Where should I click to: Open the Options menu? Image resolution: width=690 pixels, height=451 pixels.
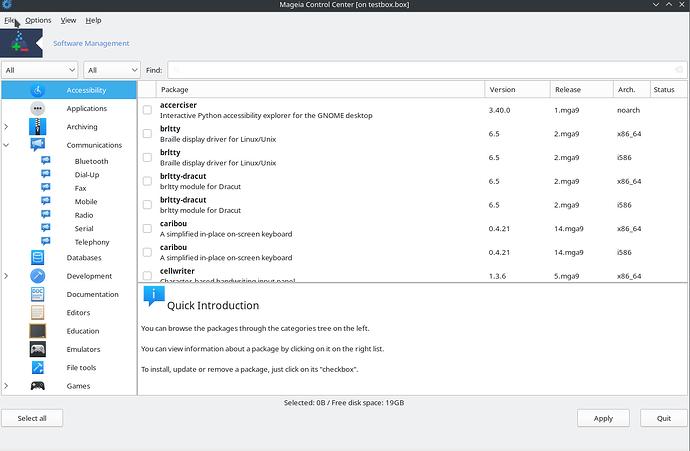38,20
